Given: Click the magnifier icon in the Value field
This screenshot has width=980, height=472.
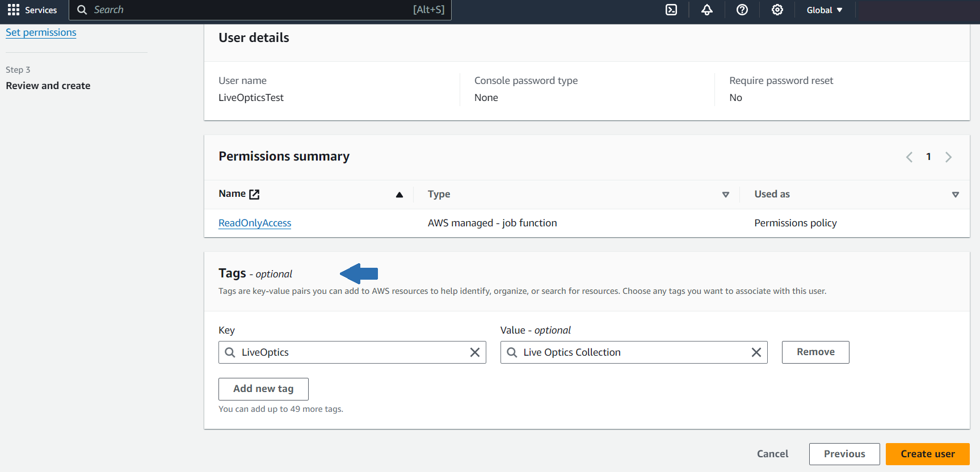Looking at the screenshot, I should click(x=512, y=352).
